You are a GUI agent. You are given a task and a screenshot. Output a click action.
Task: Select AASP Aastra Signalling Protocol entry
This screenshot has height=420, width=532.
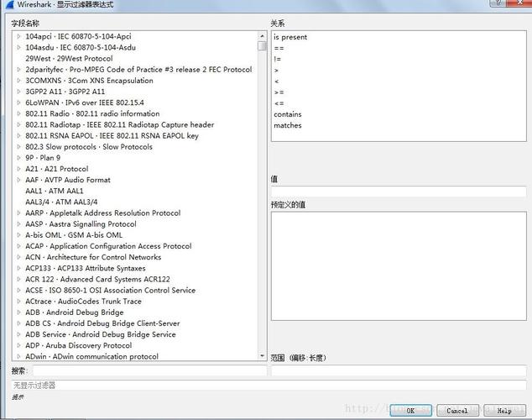pos(81,223)
